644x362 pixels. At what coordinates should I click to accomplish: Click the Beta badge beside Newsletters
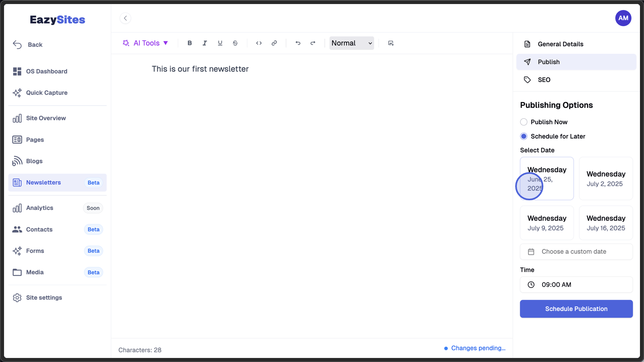click(93, 183)
